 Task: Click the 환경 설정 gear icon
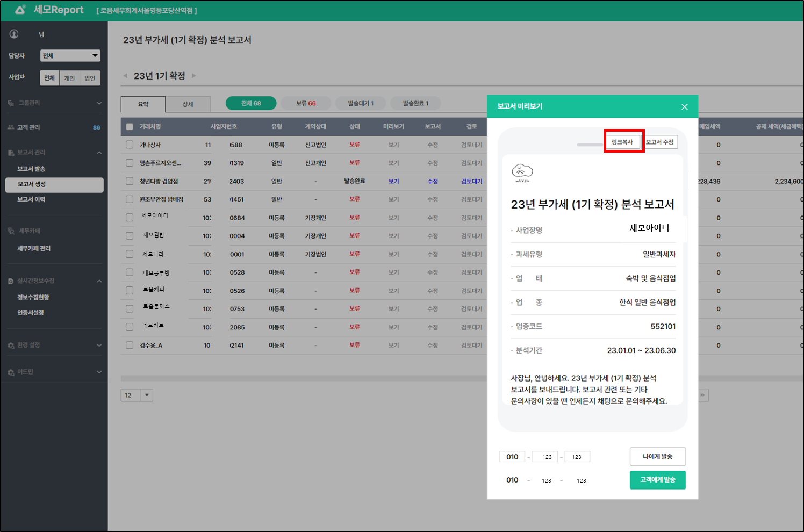tap(11, 346)
